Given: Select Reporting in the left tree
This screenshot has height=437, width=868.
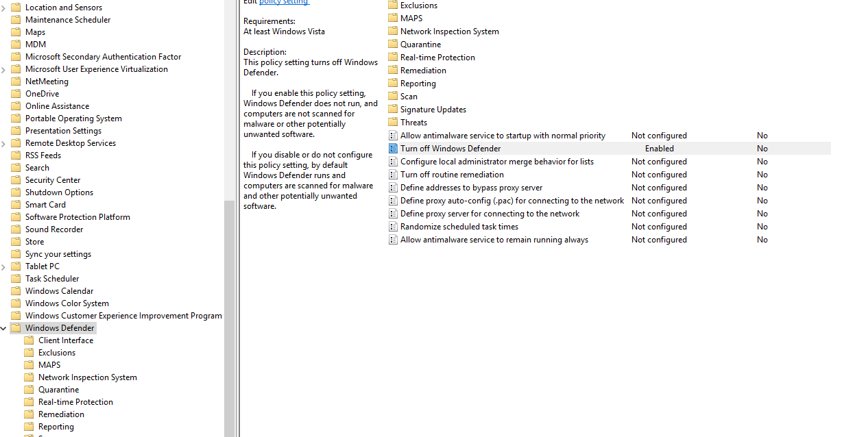Looking at the screenshot, I should [56, 427].
